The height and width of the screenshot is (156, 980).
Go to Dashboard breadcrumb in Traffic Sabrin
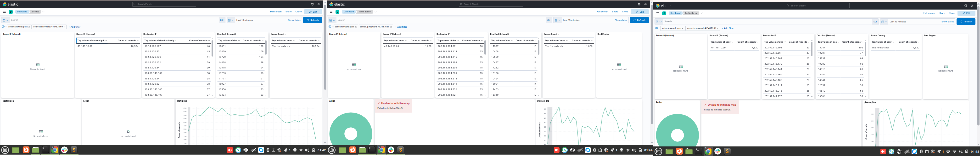(x=348, y=12)
